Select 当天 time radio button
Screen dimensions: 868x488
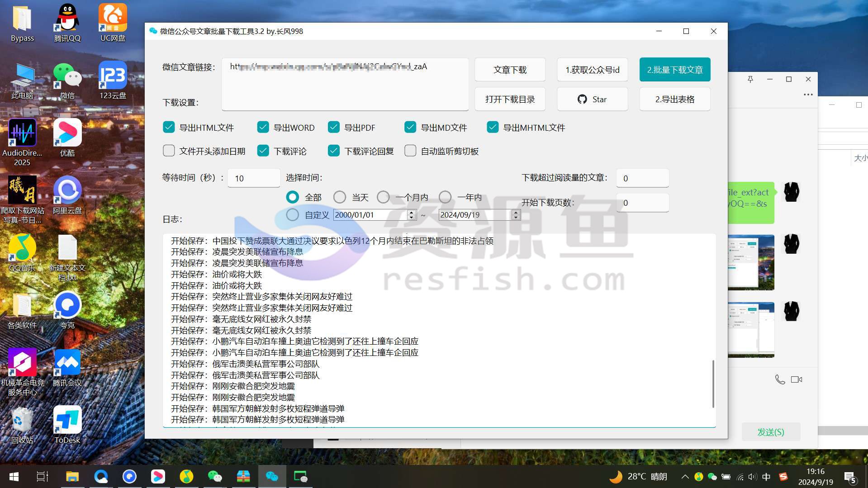pos(340,197)
